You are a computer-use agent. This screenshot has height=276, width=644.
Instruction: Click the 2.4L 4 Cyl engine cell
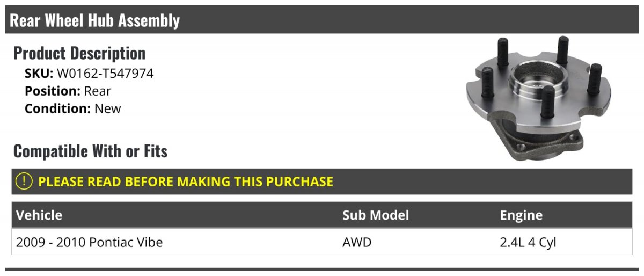point(528,242)
